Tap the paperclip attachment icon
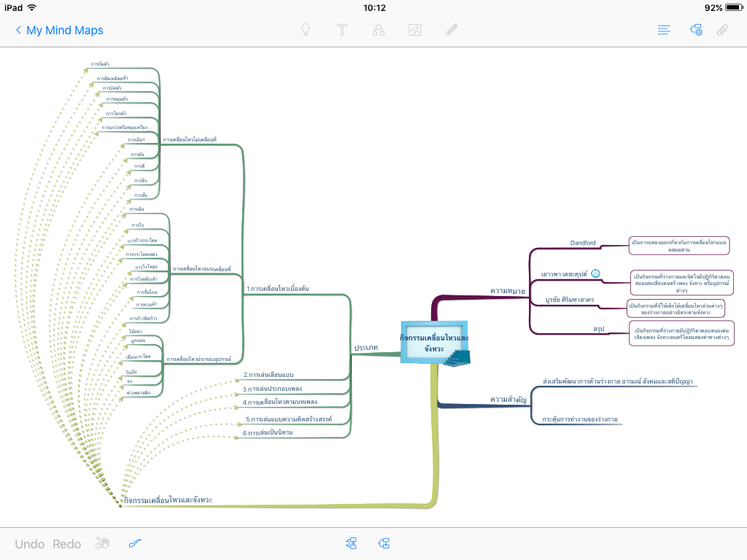This screenshot has width=747, height=560. [x=722, y=30]
